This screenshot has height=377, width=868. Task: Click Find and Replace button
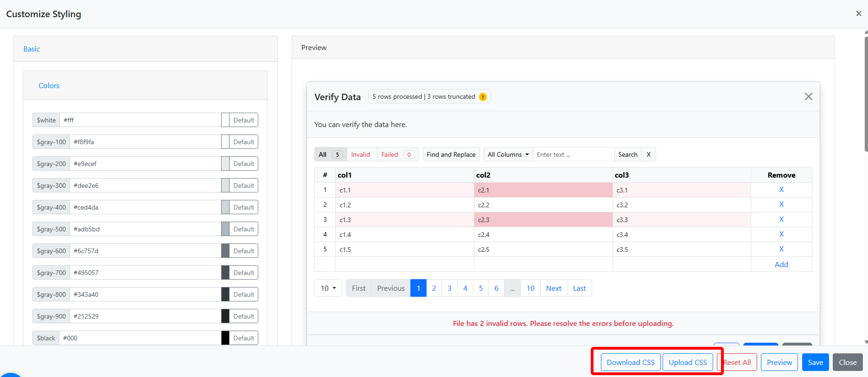[451, 154]
